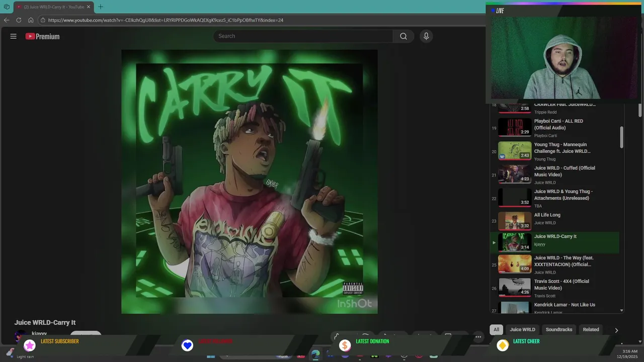Play 'Young Thug - Mannequin Challenge ft. Juice WRLD' title
This screenshot has height=362, width=644.
(x=562, y=148)
